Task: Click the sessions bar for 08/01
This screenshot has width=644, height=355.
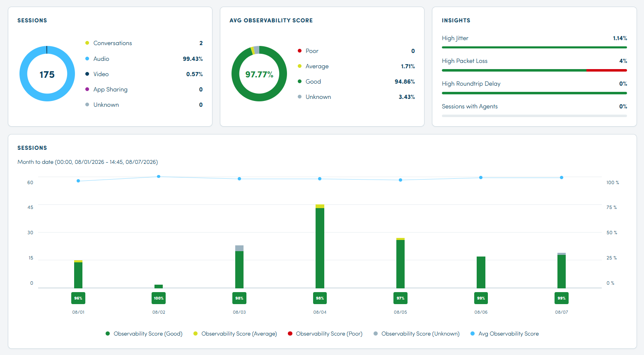Action: tap(78, 274)
